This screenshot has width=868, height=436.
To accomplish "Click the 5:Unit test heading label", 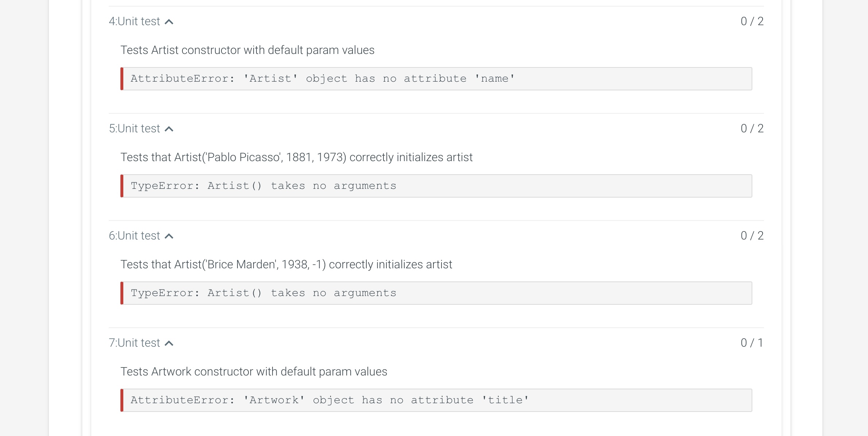I will (x=134, y=129).
